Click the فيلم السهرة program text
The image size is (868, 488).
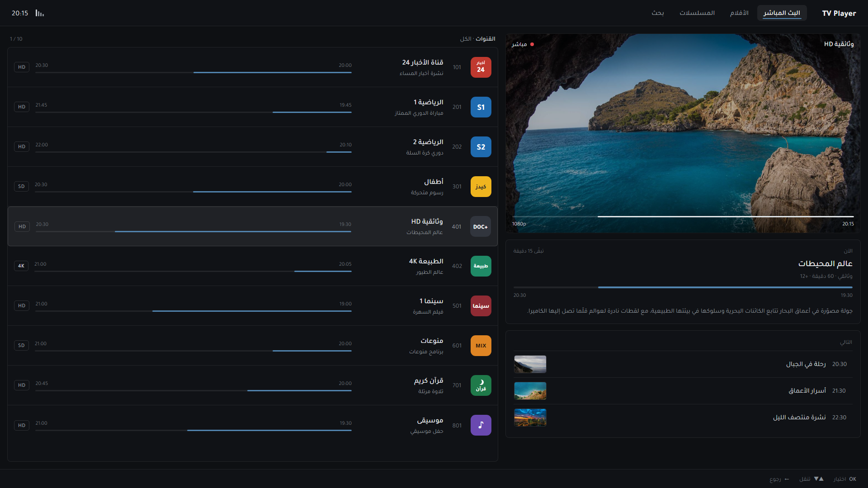[428, 312]
